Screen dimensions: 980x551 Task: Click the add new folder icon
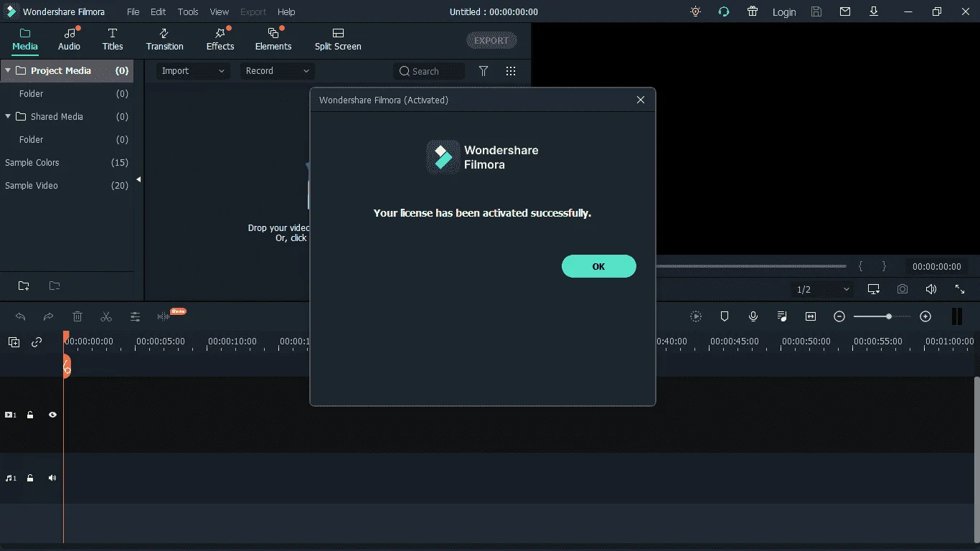click(x=24, y=286)
